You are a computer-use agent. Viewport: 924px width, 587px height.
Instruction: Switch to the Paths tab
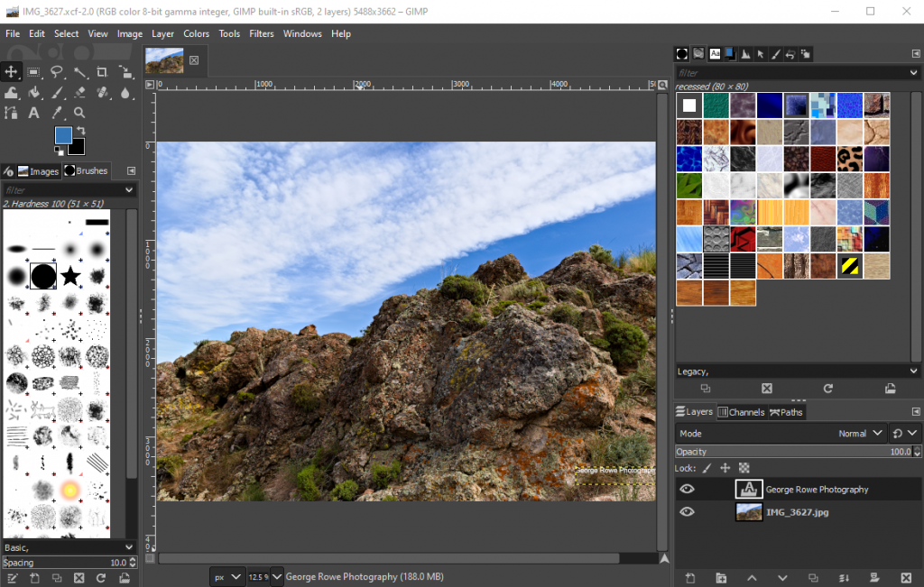786,412
